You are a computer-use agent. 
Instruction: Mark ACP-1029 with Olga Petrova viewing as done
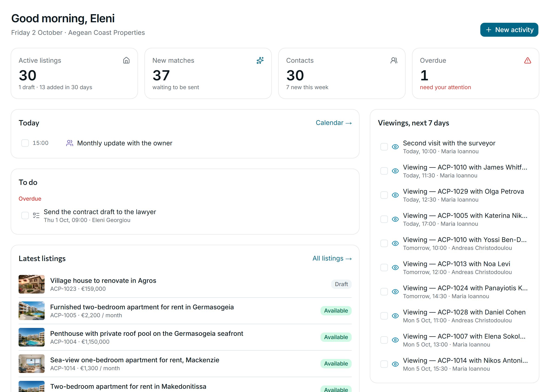(x=384, y=195)
